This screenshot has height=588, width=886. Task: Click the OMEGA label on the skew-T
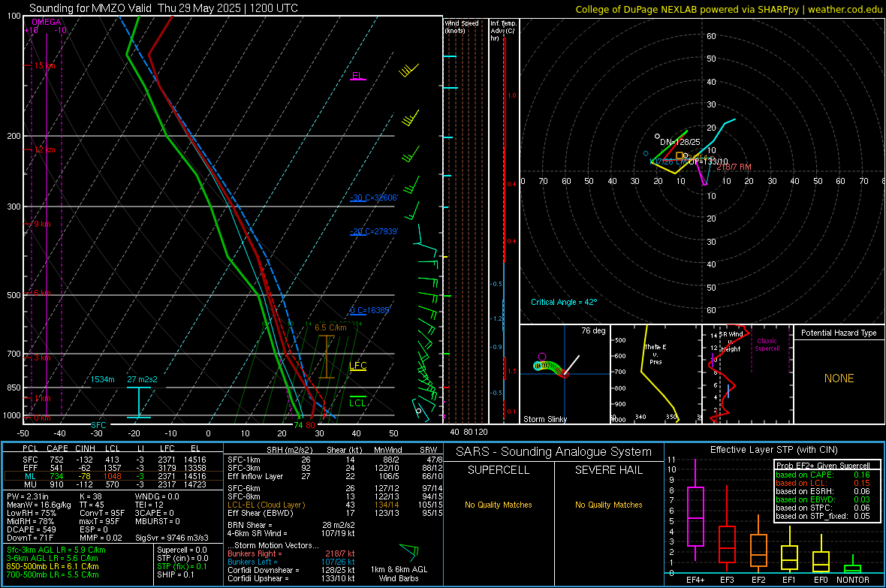click(47, 22)
